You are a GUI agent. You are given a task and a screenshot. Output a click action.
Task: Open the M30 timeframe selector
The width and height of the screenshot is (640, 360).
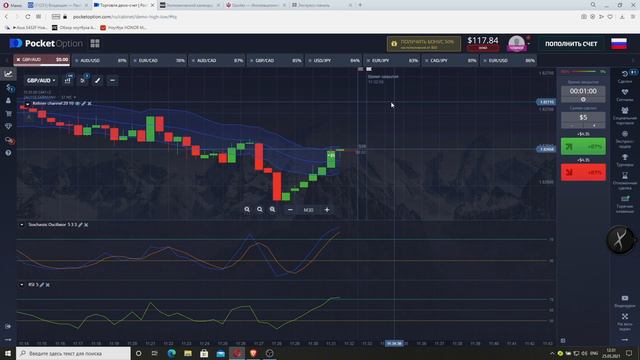(309, 210)
